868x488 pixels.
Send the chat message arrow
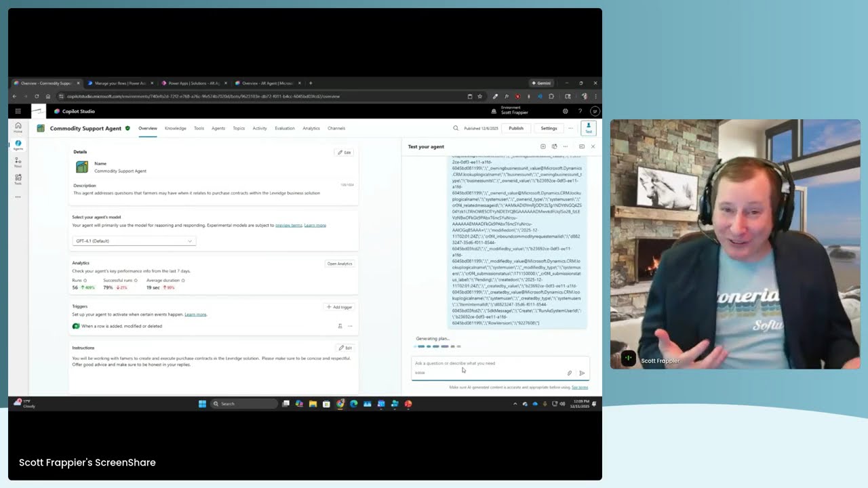pyautogui.click(x=582, y=373)
